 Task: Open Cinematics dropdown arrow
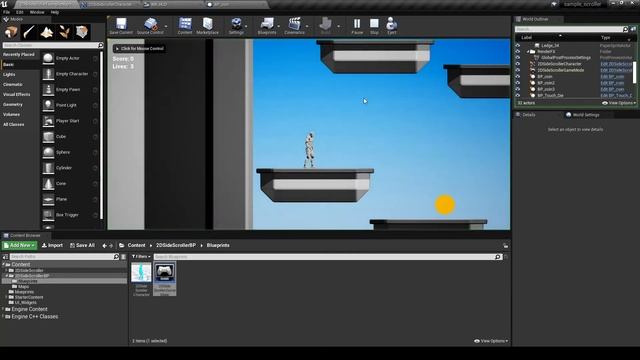pos(307,26)
